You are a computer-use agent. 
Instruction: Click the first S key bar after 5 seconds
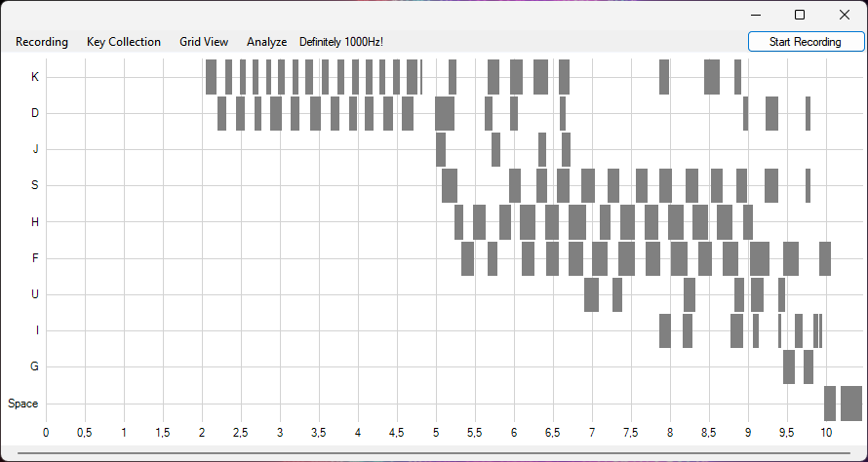point(450,186)
